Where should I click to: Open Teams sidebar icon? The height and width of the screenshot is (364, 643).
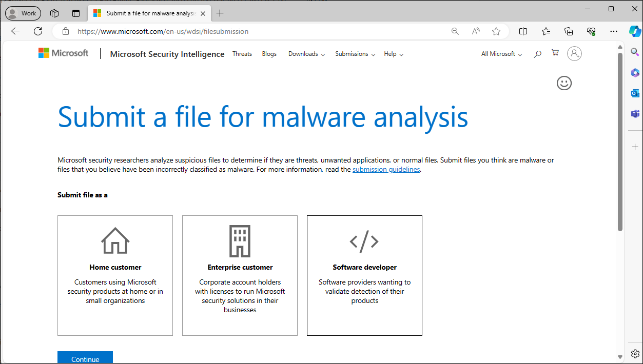635,113
